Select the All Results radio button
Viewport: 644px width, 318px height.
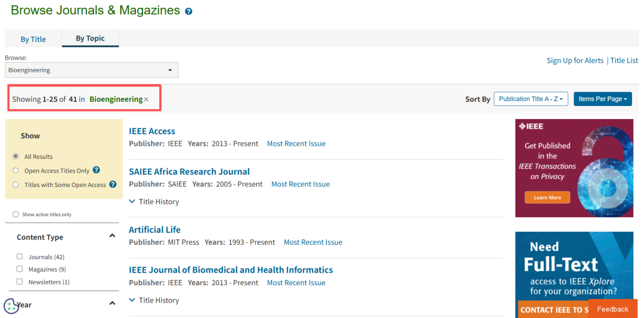pyautogui.click(x=16, y=157)
